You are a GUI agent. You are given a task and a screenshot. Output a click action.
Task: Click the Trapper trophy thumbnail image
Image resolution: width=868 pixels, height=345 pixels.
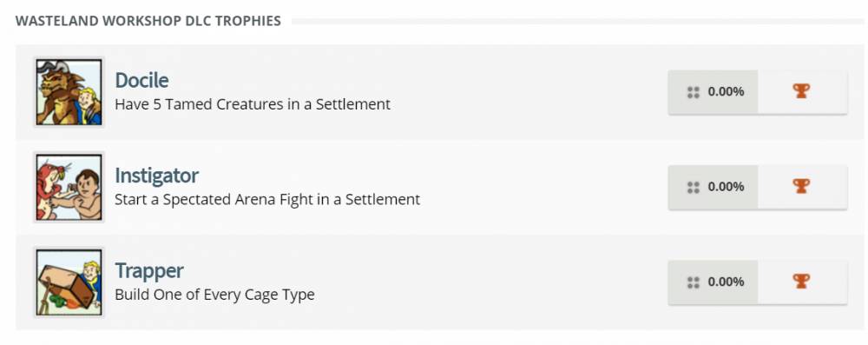click(x=69, y=282)
